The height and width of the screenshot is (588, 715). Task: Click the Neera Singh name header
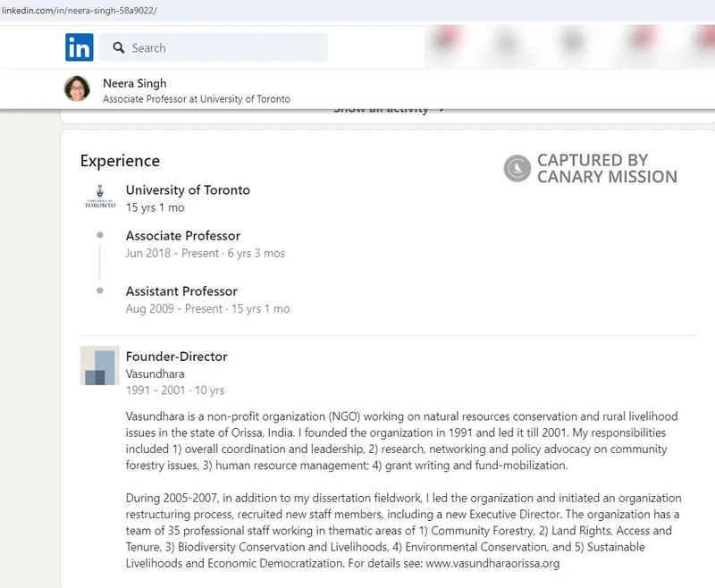(135, 83)
